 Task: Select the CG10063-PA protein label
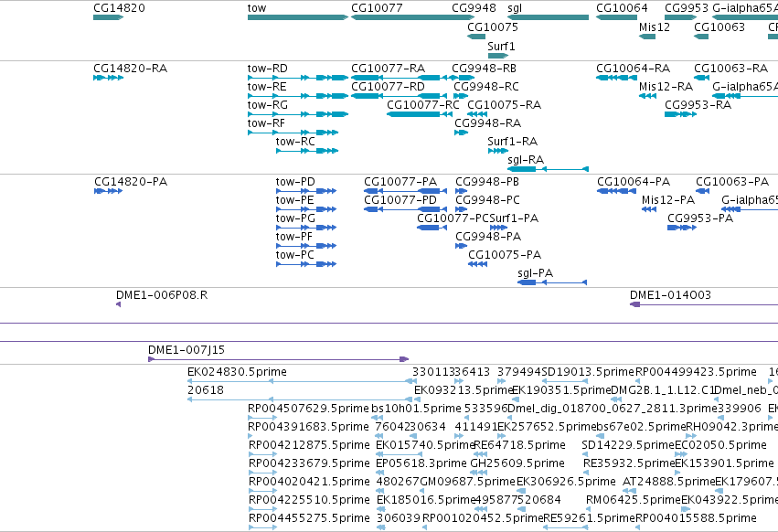pos(732,182)
